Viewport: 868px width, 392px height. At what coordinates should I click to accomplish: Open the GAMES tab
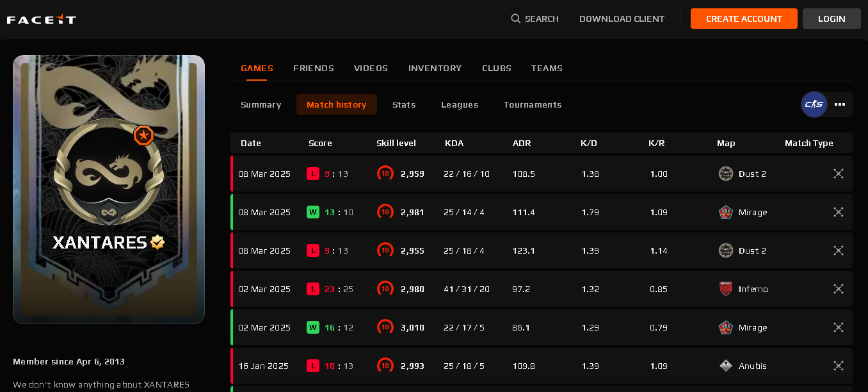tap(257, 68)
